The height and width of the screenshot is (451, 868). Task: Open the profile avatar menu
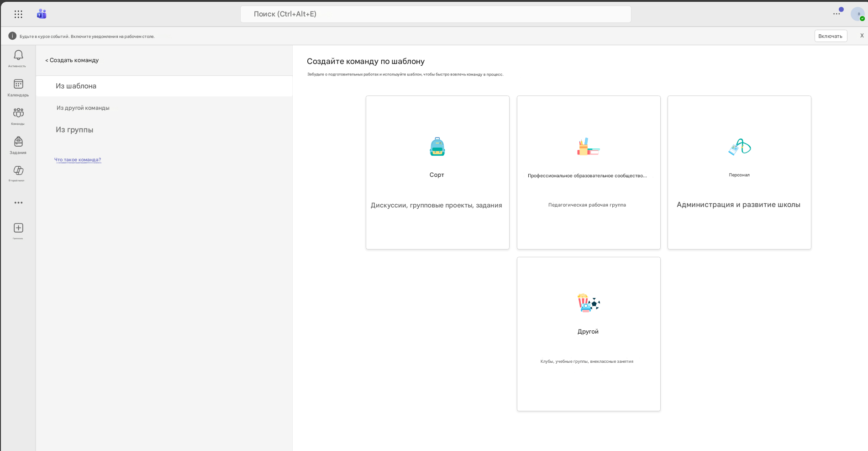[x=857, y=14]
